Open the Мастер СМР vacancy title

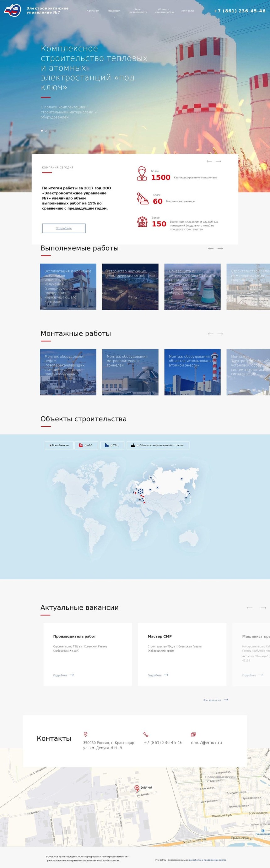click(159, 636)
